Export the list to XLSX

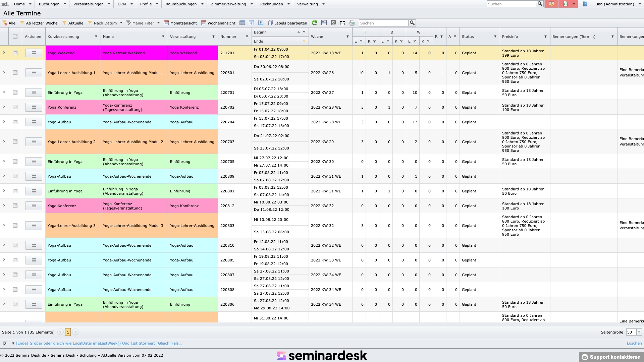point(352,23)
